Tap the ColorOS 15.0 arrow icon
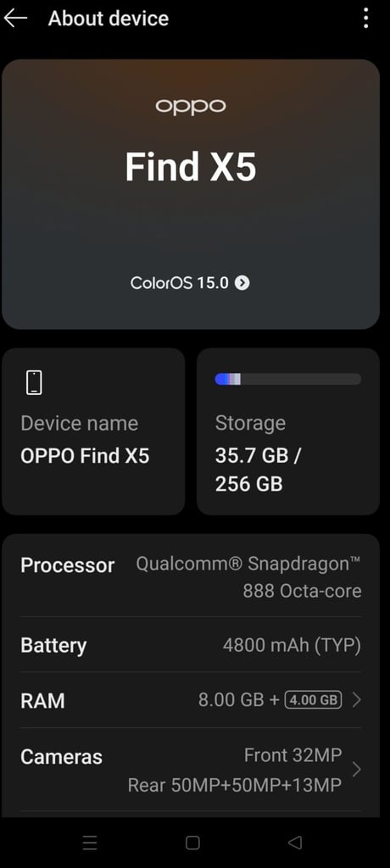Screen dimensions: 390x868 [242, 283]
